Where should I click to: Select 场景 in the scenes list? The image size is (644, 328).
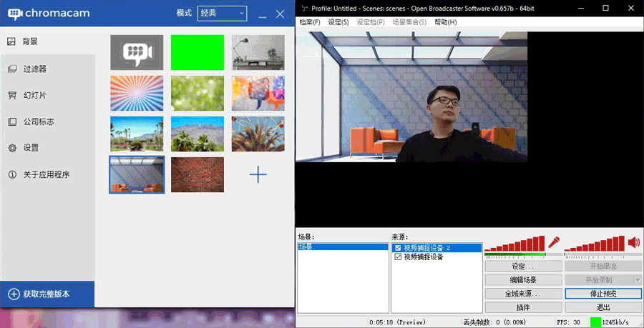[306, 247]
